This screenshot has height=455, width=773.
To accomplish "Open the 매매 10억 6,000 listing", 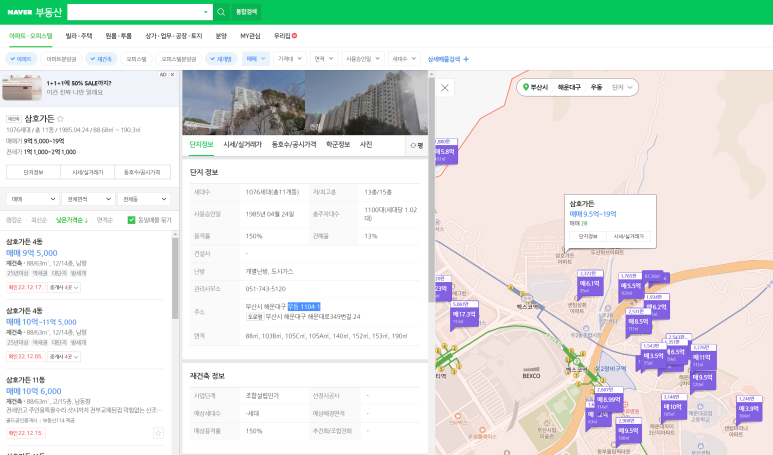I will [x=34, y=391].
